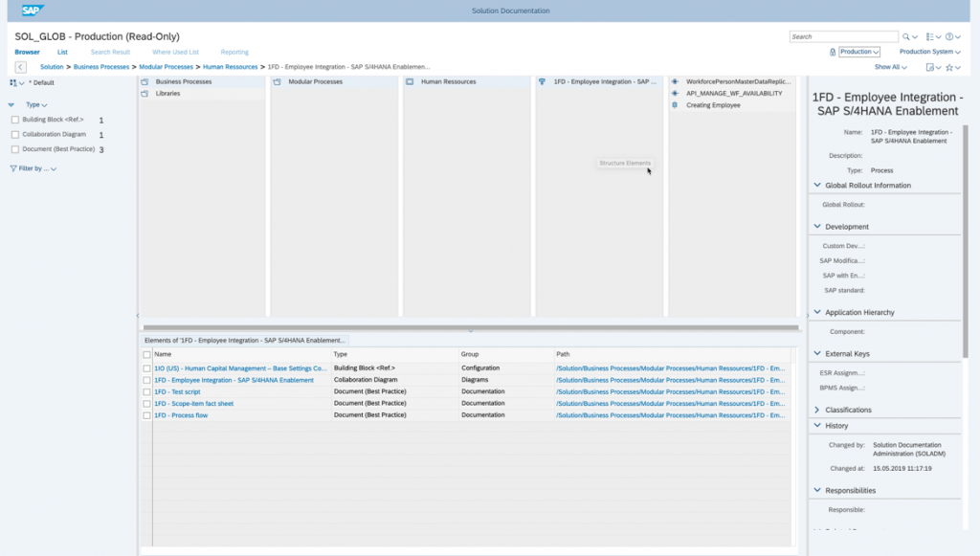Click the horizontal scrollbar under the browser columns
Screen dimensions: 980x556
(471, 326)
